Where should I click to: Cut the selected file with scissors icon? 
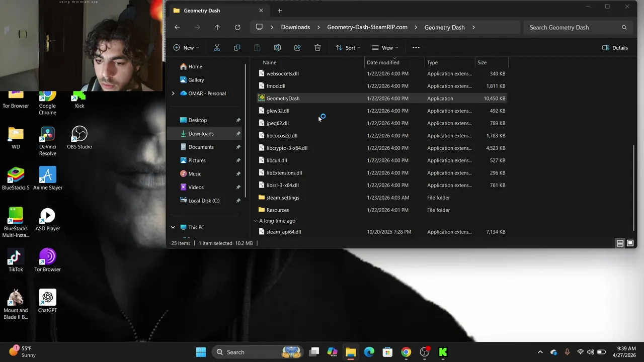pyautogui.click(x=217, y=48)
